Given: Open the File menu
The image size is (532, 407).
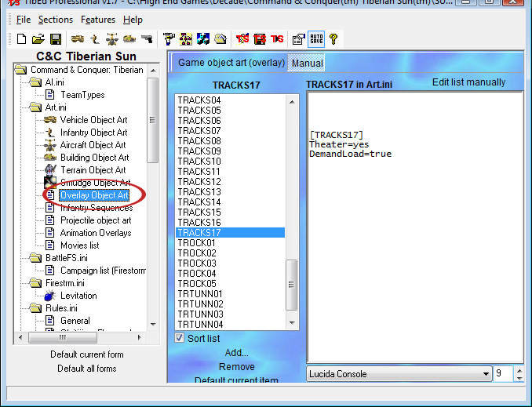Looking at the screenshot, I should (x=24, y=20).
